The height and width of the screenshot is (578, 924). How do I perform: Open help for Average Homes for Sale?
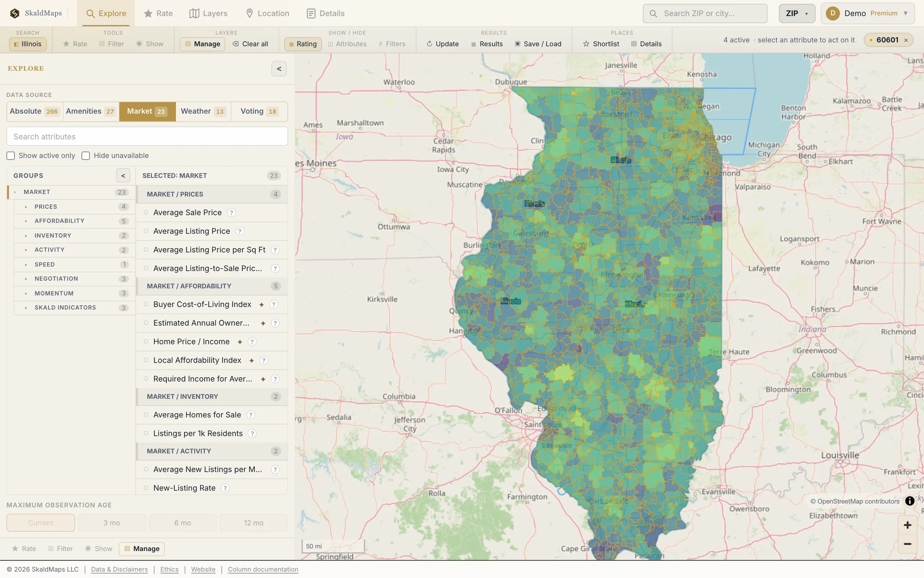click(251, 415)
